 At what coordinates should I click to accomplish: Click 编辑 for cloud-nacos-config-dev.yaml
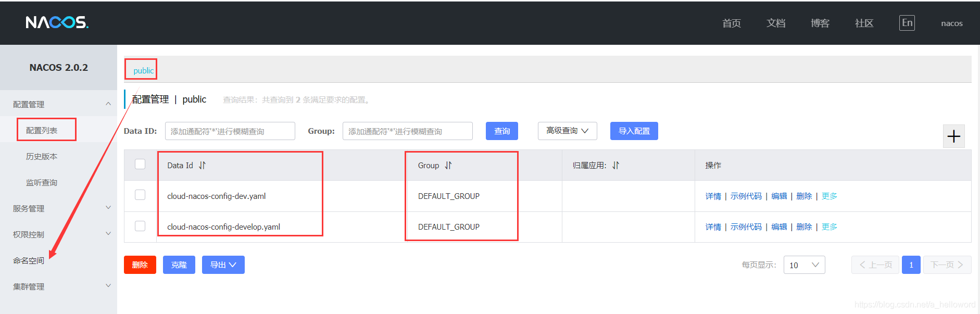(x=779, y=196)
